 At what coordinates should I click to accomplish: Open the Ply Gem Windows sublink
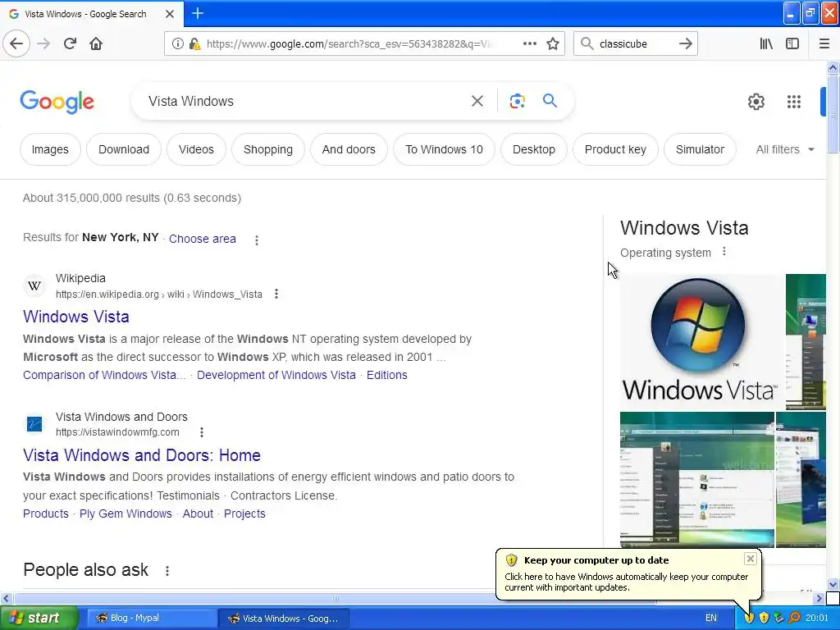(126, 514)
